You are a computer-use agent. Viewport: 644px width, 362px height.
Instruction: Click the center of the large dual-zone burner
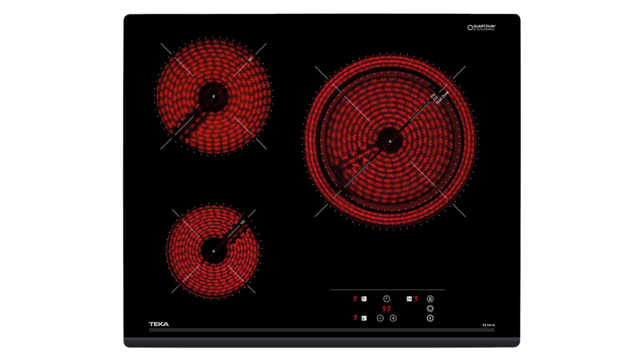pos(390,141)
